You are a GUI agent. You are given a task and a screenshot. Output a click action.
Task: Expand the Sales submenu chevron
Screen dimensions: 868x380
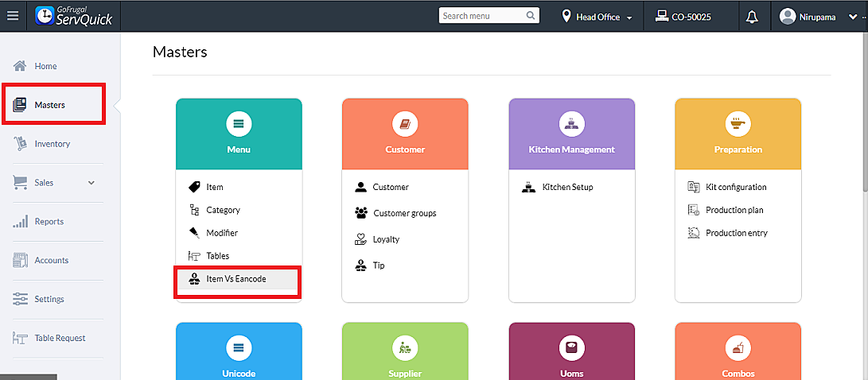coord(91,183)
